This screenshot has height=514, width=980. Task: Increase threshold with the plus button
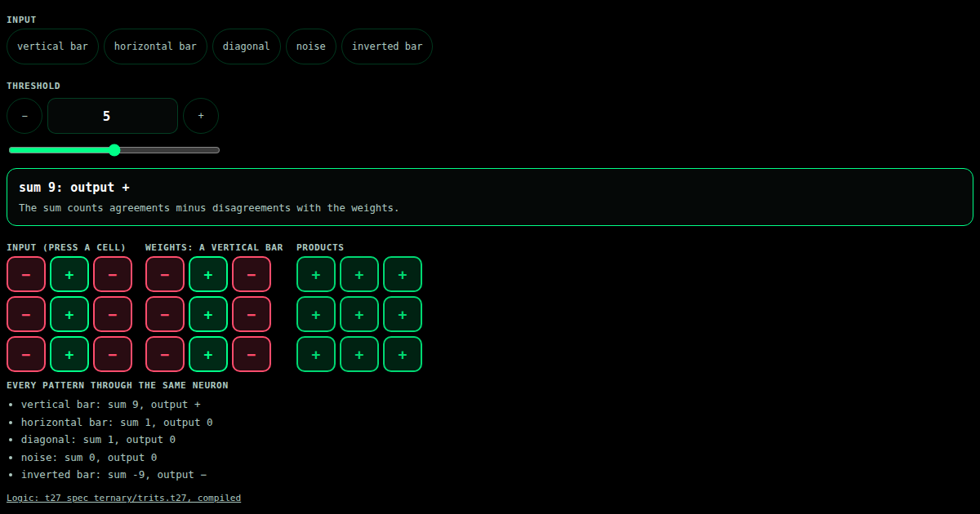pyautogui.click(x=201, y=116)
